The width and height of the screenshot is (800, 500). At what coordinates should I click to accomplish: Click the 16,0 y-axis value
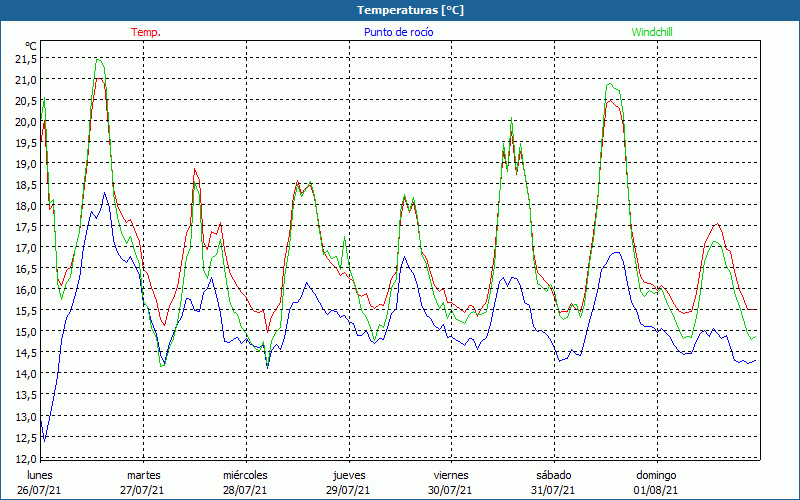click(26, 290)
